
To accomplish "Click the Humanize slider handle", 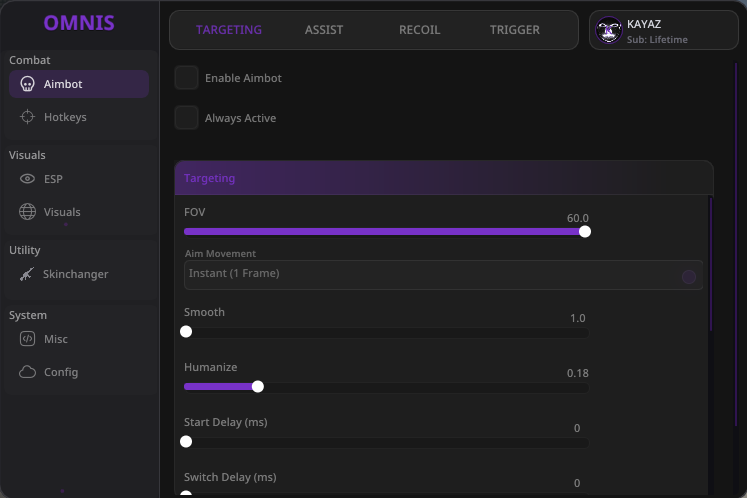I will click(x=258, y=386).
